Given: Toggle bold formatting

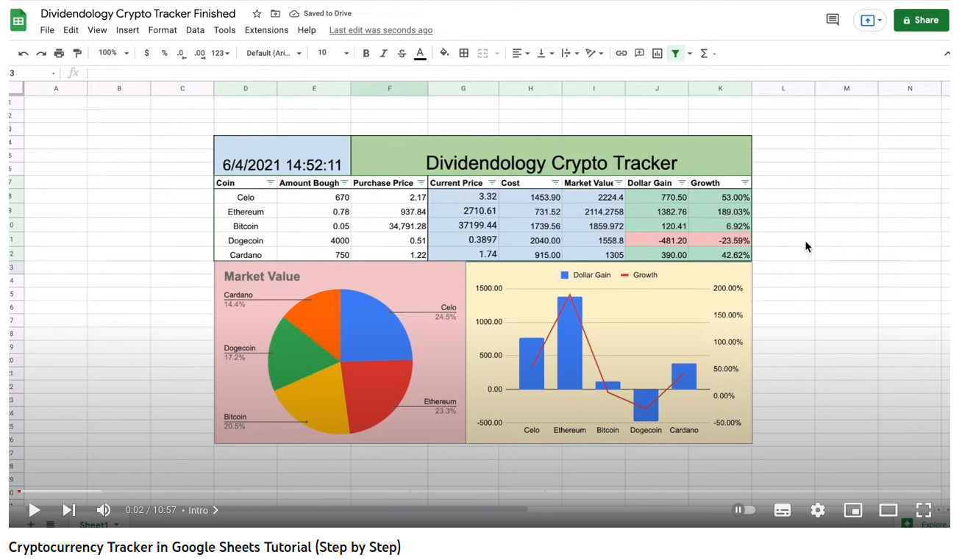Looking at the screenshot, I should tap(366, 53).
